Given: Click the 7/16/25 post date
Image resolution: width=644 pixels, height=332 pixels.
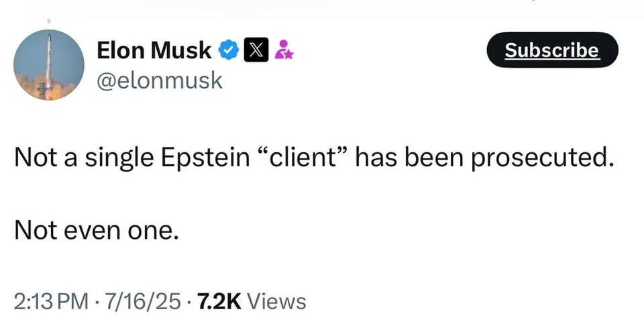Looking at the screenshot, I should [142, 302].
